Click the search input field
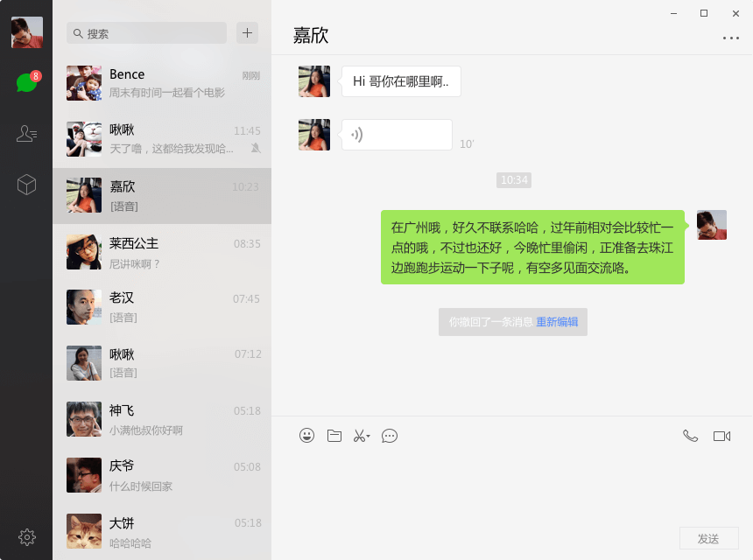753x560 pixels. click(145, 32)
